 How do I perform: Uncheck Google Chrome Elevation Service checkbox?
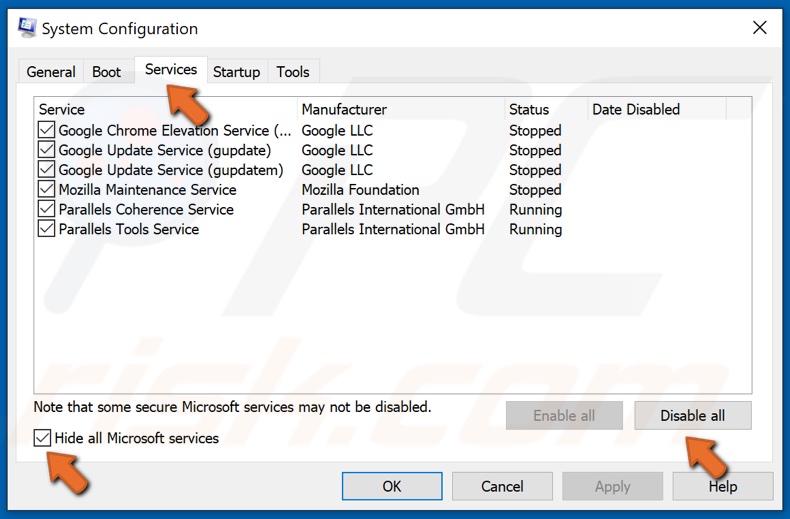(46, 130)
